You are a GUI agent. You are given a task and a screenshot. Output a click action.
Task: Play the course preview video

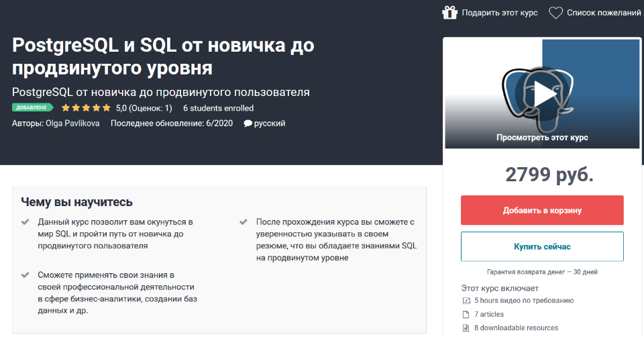[x=542, y=94]
